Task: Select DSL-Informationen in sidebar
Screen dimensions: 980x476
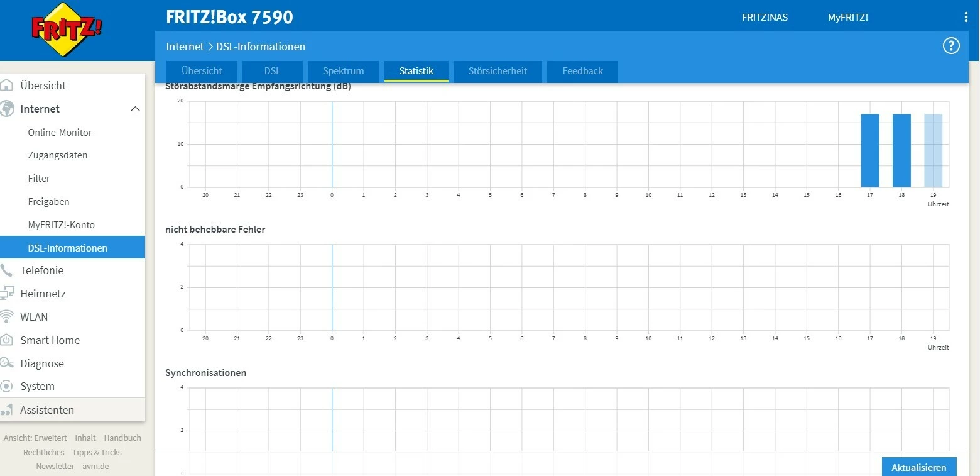Action: (x=72, y=248)
